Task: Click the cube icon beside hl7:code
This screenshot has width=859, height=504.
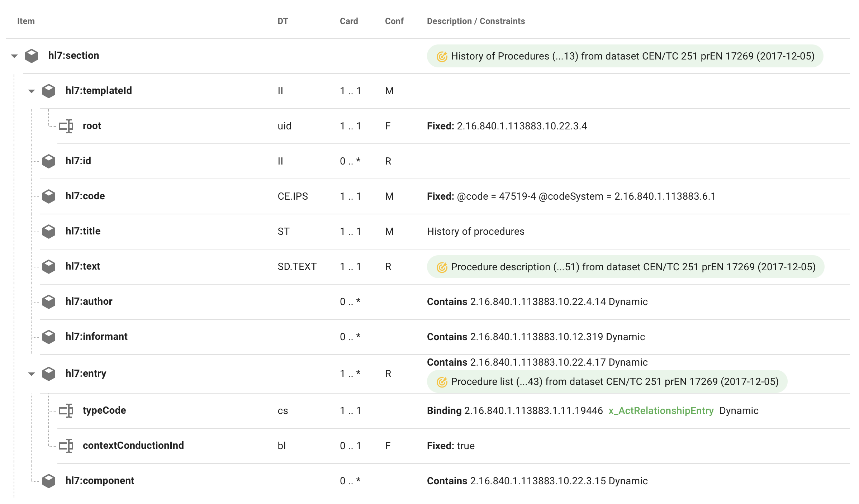Action: [49, 196]
